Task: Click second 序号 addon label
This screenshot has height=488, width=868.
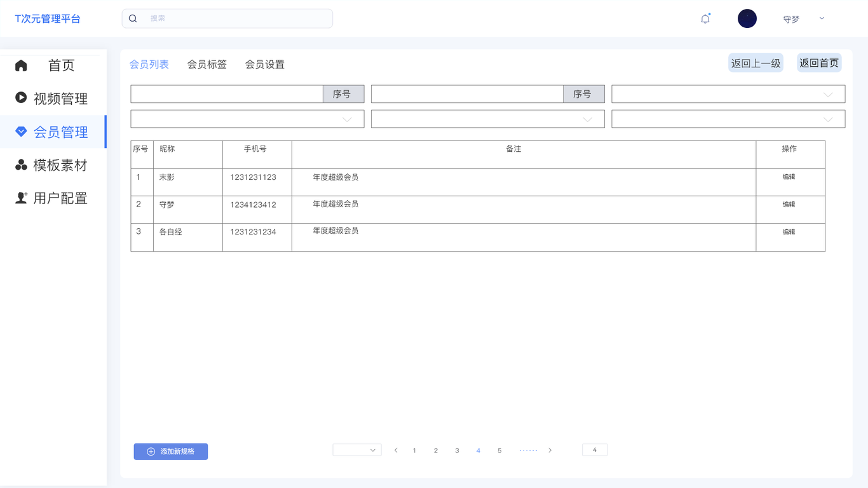Action: (x=584, y=94)
